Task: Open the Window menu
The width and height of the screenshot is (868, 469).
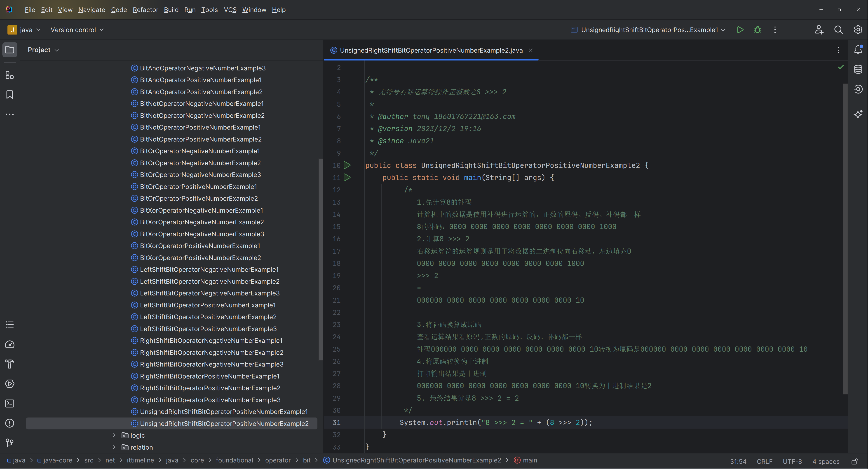Action: click(x=254, y=10)
